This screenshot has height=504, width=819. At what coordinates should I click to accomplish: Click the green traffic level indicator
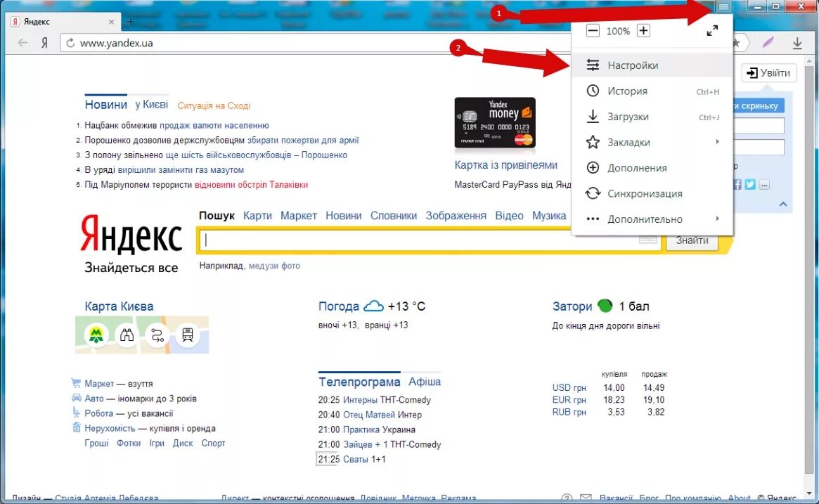605,306
